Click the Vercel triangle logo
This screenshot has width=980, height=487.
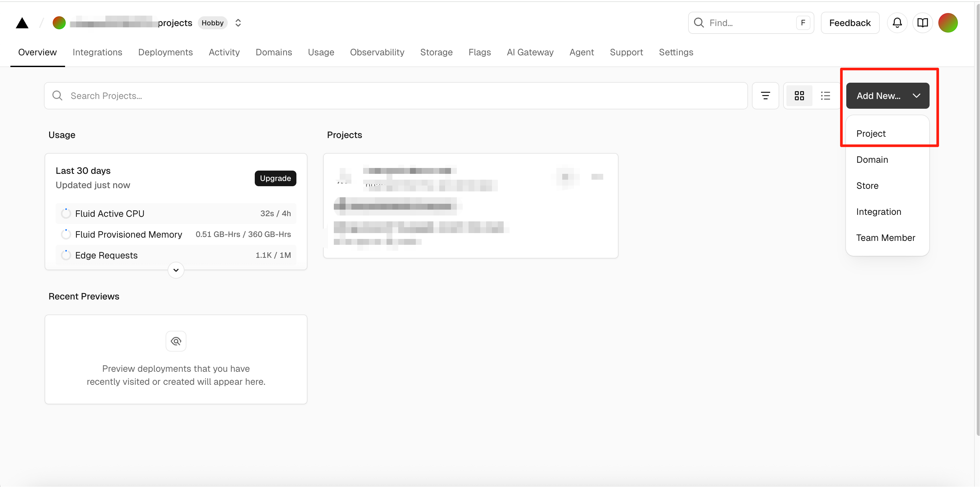click(22, 23)
